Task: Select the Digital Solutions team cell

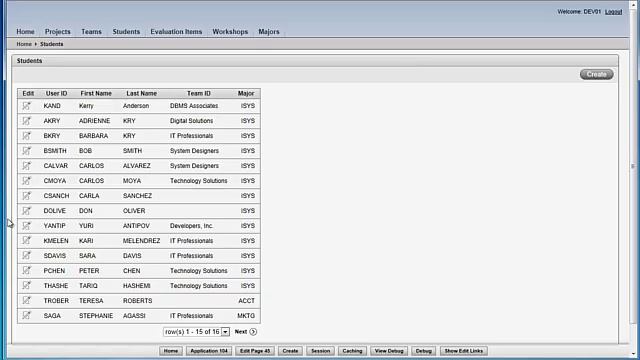Action: [191, 121]
